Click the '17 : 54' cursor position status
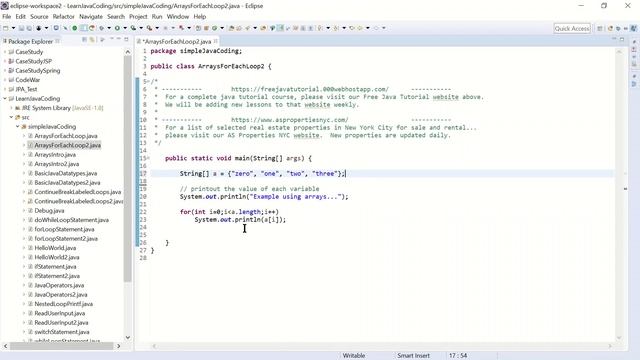The image size is (640, 360). (x=458, y=356)
